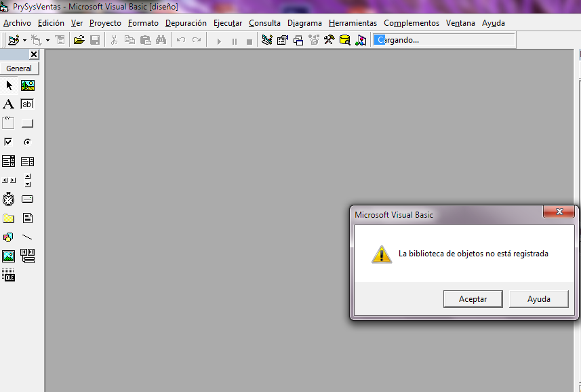Screen dimensions: 581x392
Task: Open the Herramientas menu
Action: click(x=353, y=23)
